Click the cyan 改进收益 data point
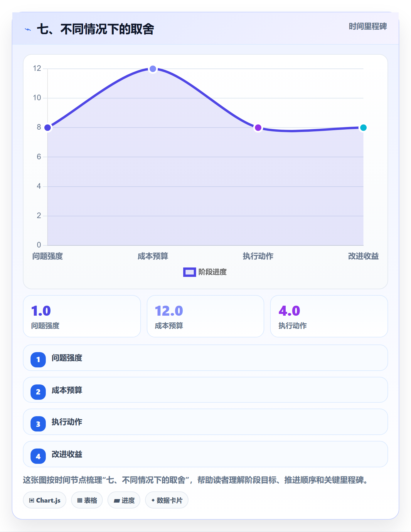 363,128
